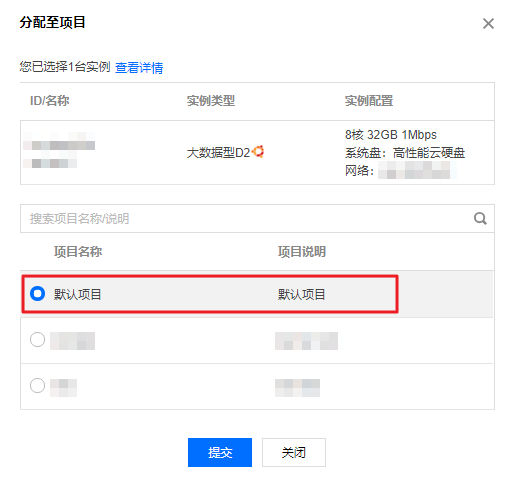Image resolution: width=514 pixels, height=481 pixels.
Task: Open the 查看详情 link
Action: click(x=139, y=68)
